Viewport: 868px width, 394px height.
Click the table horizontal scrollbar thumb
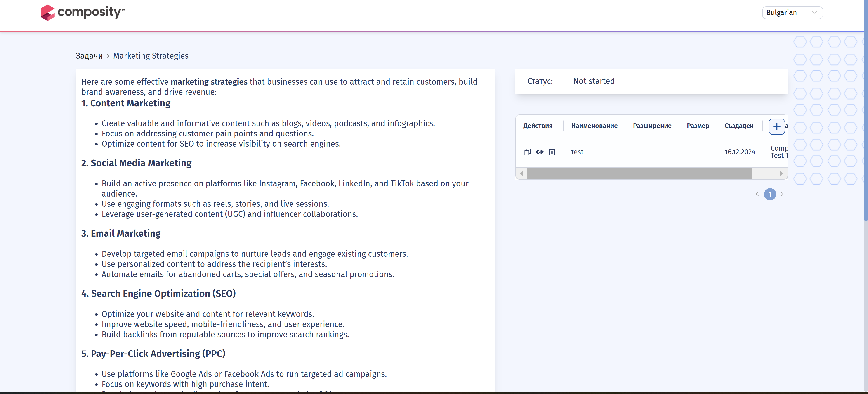pyautogui.click(x=639, y=173)
